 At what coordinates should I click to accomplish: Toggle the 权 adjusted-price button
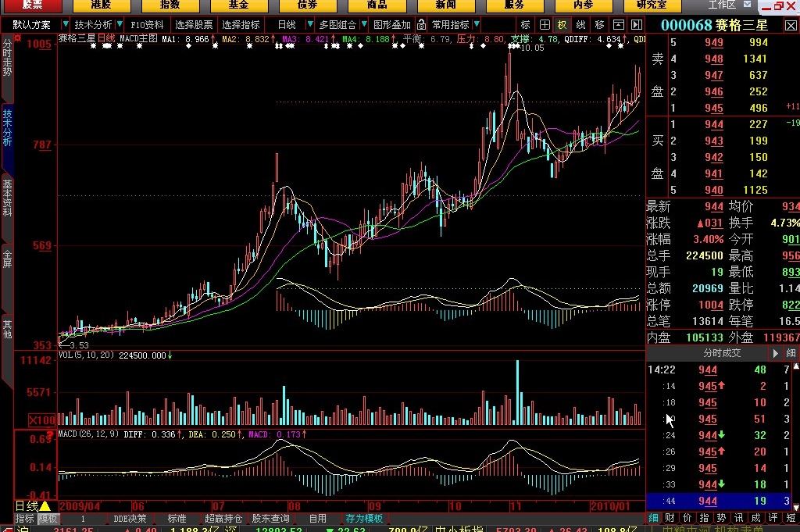coord(562,24)
